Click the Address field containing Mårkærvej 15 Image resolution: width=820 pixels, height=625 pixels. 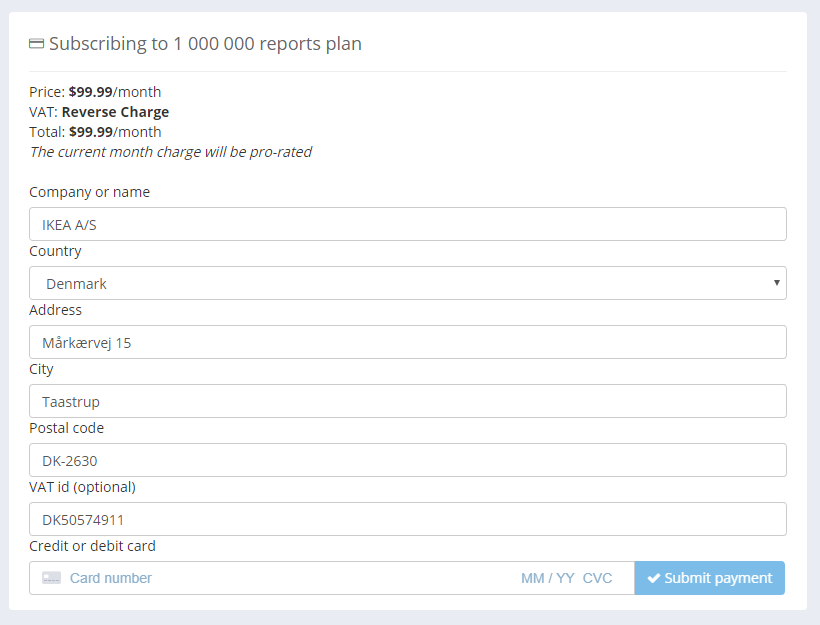click(407, 342)
